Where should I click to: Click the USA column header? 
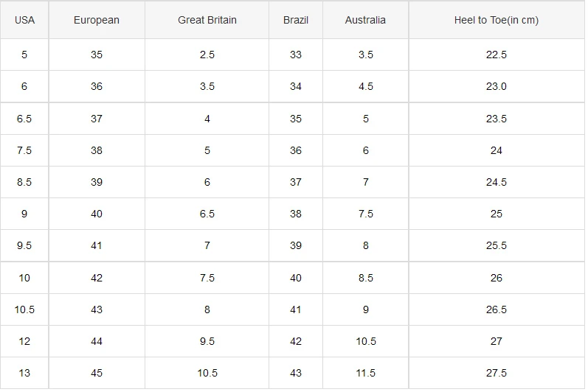click(x=24, y=20)
